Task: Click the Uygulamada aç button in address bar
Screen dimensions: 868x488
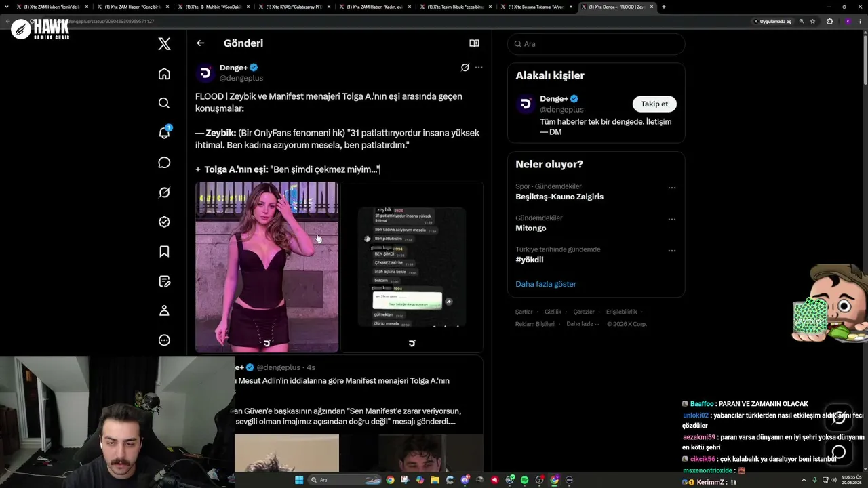Action: (x=773, y=22)
